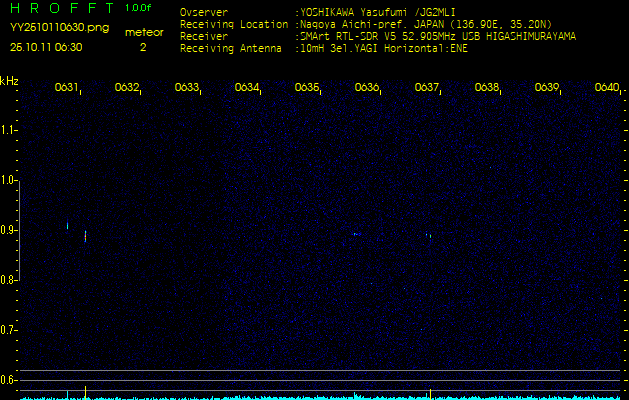Click the 1.0 kHz axis label

point(8,181)
